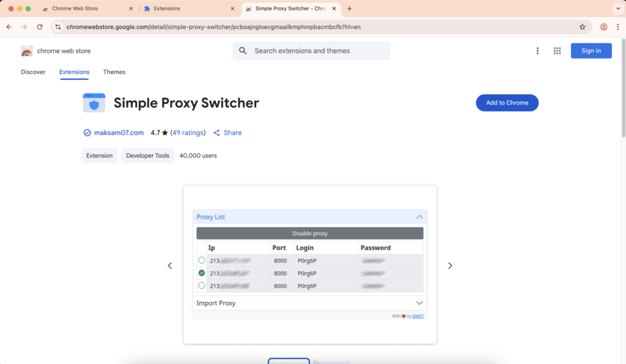626x364 pixels.
Task: Open the Google apps grid menu
Action: pos(557,51)
